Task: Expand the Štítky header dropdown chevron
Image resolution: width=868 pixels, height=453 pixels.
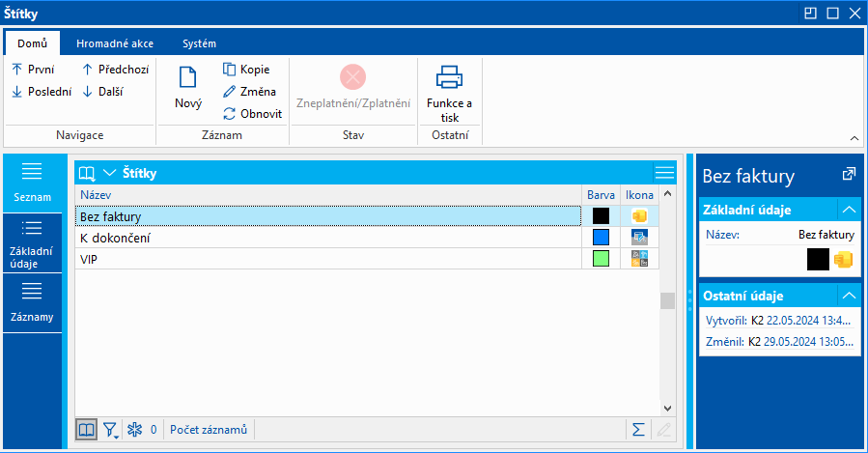Action: point(110,173)
